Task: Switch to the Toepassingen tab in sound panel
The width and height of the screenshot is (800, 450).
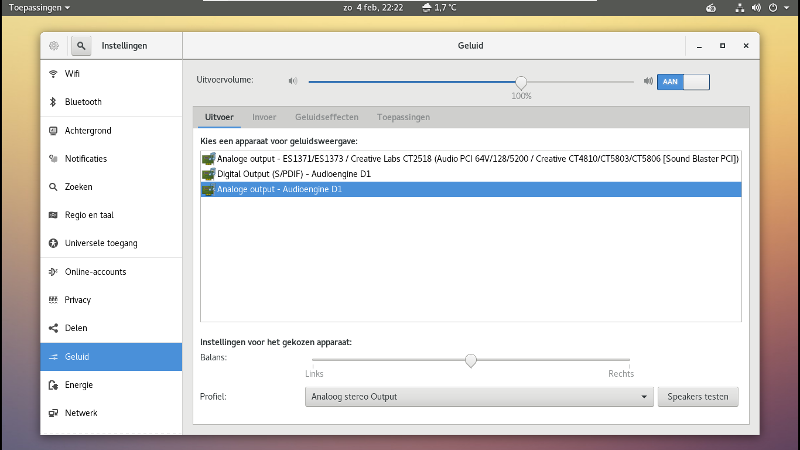Action: click(404, 117)
